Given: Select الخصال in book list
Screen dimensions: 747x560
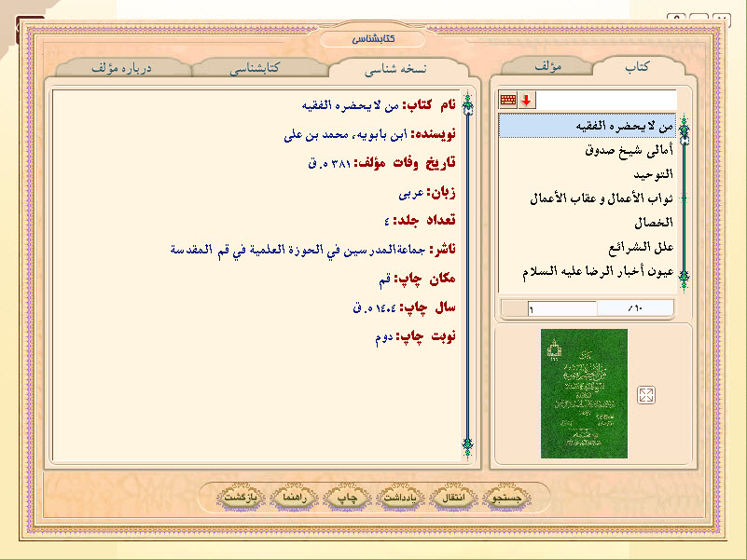Looking at the screenshot, I should tap(588, 223).
